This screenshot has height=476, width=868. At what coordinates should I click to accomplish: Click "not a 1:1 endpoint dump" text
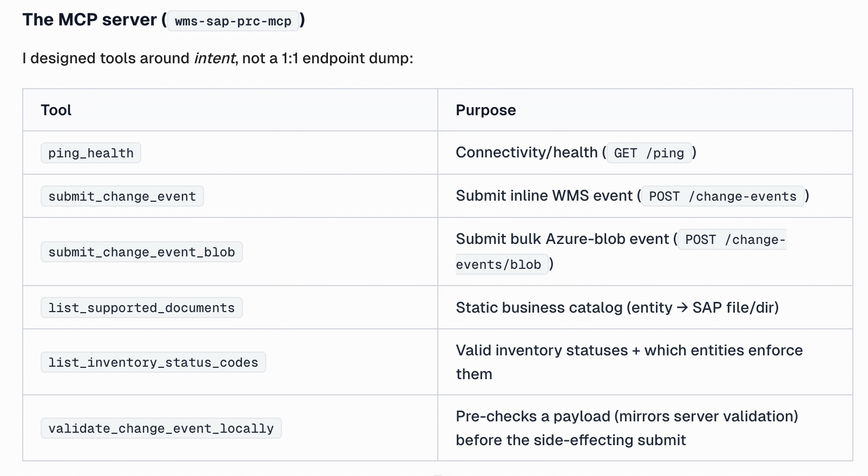(x=325, y=58)
